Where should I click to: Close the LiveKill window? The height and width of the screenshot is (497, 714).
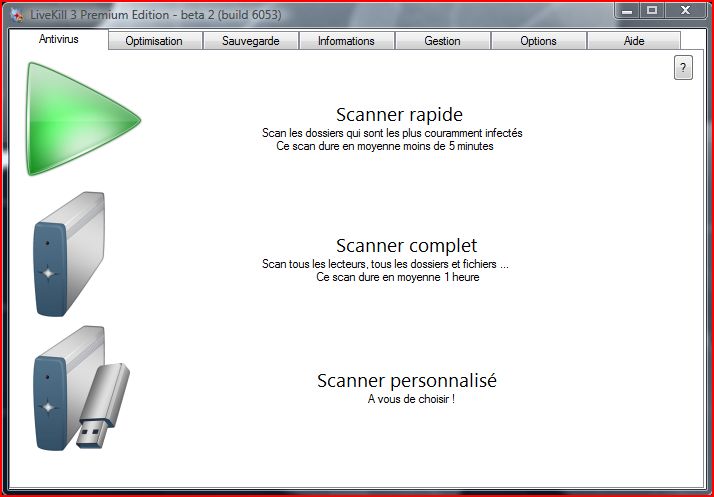click(685, 10)
